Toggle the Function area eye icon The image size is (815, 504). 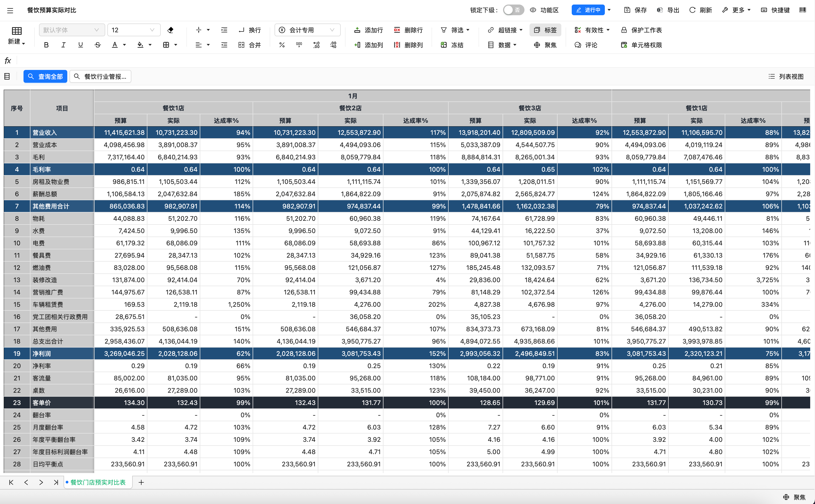533,10
